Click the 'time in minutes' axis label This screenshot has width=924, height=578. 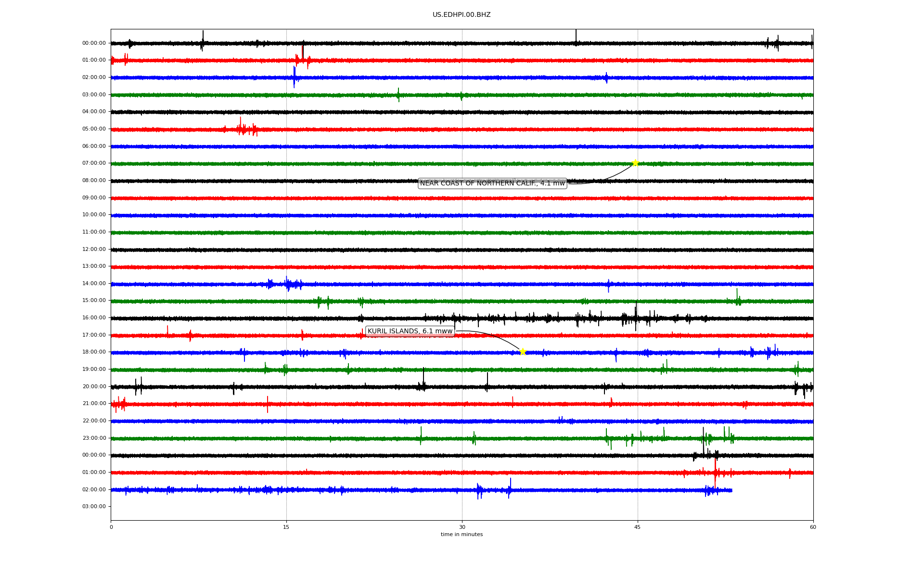coord(462,534)
